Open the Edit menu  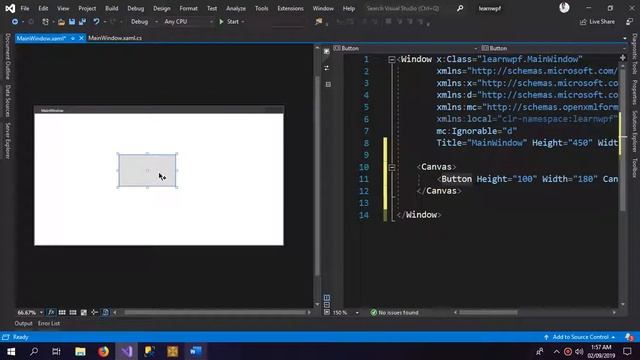point(43,8)
